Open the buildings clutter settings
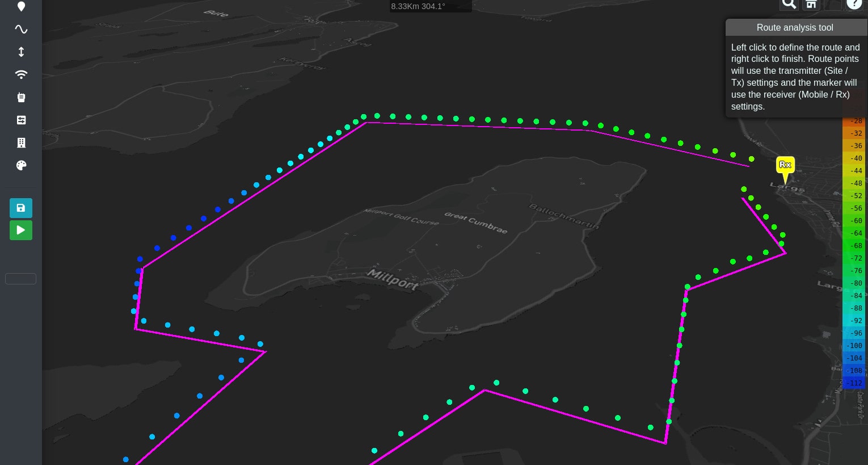868x465 pixels. [x=21, y=143]
